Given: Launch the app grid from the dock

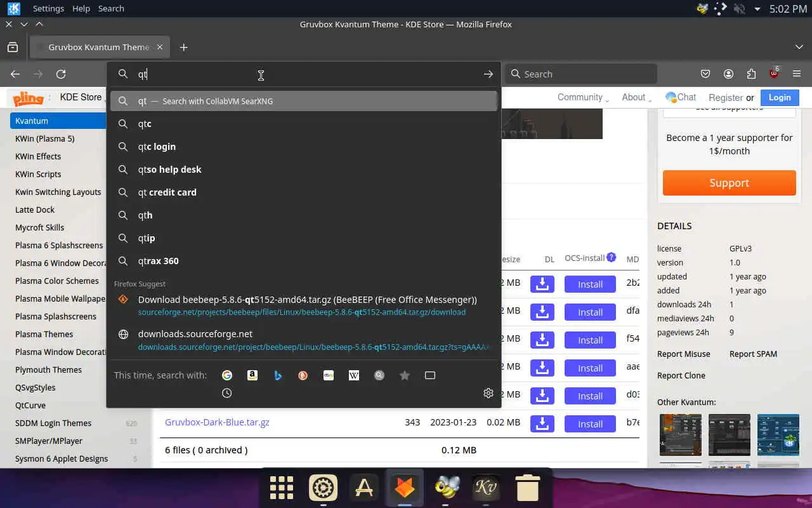Looking at the screenshot, I should (x=282, y=488).
